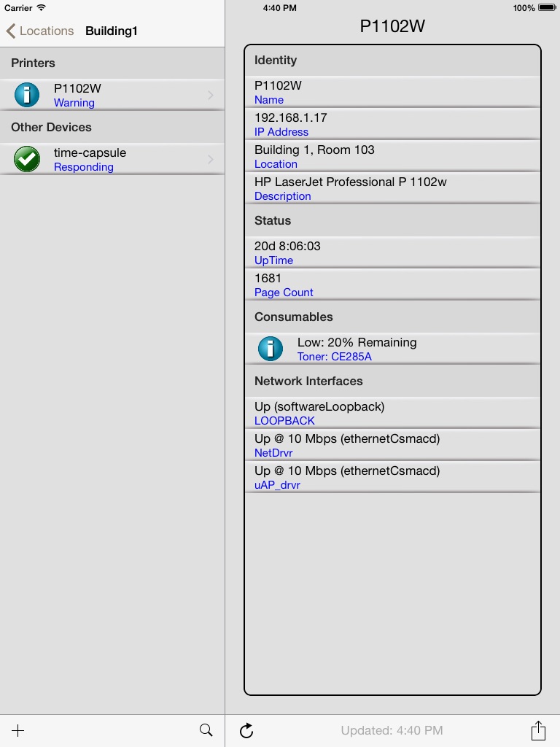Viewport: 560px width, 747px height.
Task: Select the time-capsule device row
Action: (x=112, y=159)
